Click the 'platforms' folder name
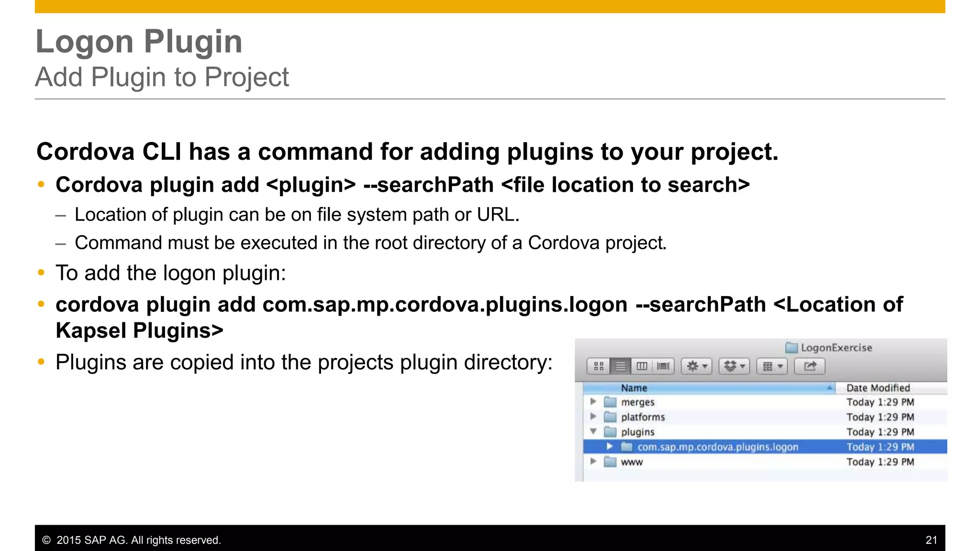 click(643, 417)
